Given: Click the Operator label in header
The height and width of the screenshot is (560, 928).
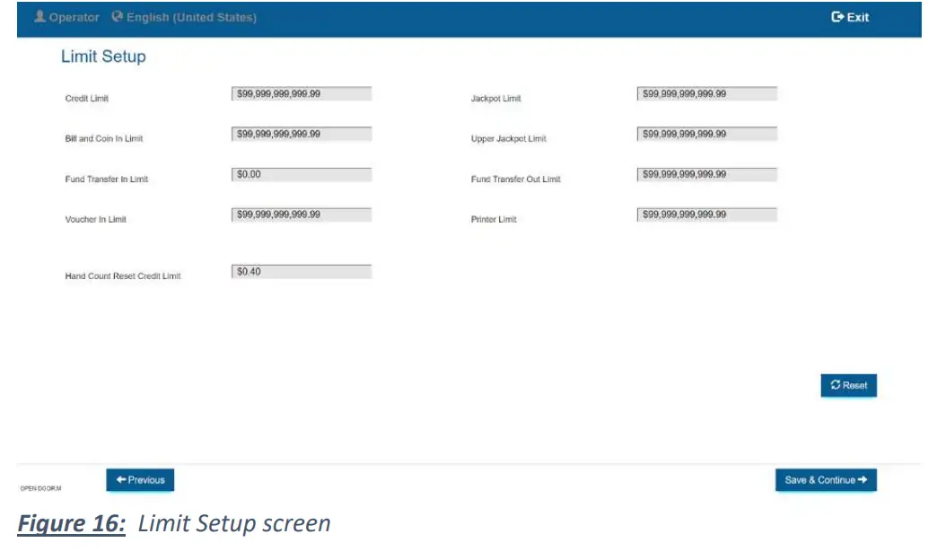Looking at the screenshot, I should [x=74, y=17].
